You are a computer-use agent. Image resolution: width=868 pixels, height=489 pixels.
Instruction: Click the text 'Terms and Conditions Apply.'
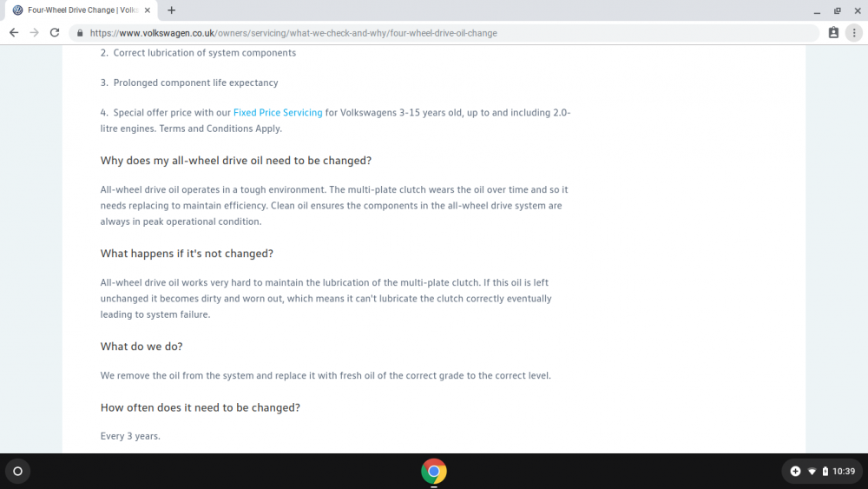tap(220, 129)
